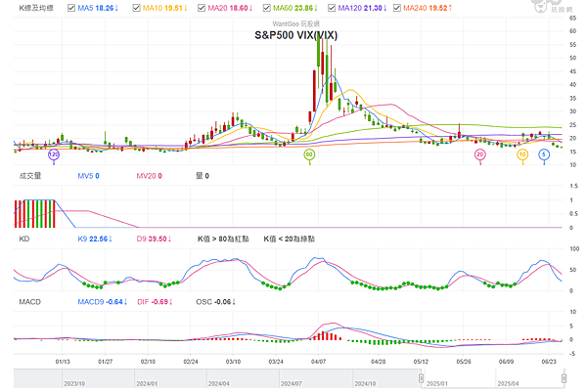Click the OSC -0.06 value label
587x392 pixels.
coord(216,302)
